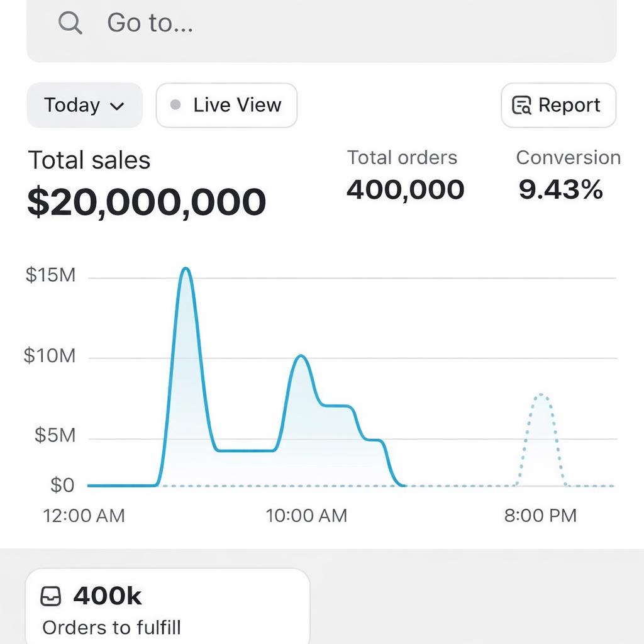Click the 10:00 AM axis label

pos(306,516)
